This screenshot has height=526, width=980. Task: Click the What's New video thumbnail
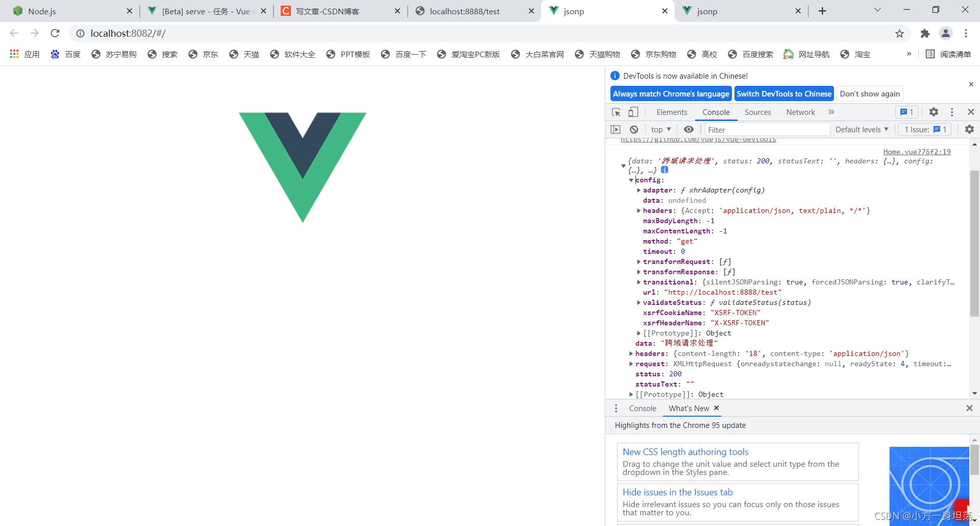coord(929,485)
